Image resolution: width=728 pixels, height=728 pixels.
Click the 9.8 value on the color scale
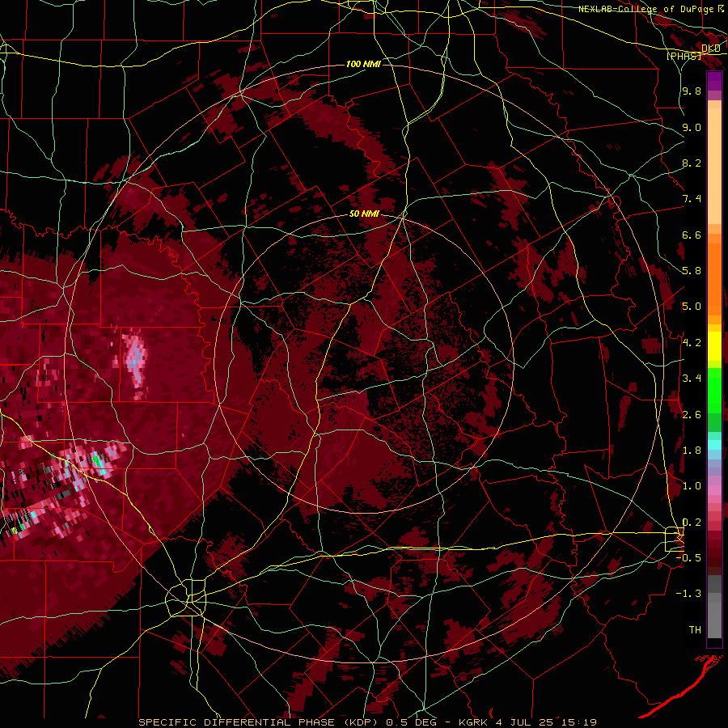coord(692,91)
